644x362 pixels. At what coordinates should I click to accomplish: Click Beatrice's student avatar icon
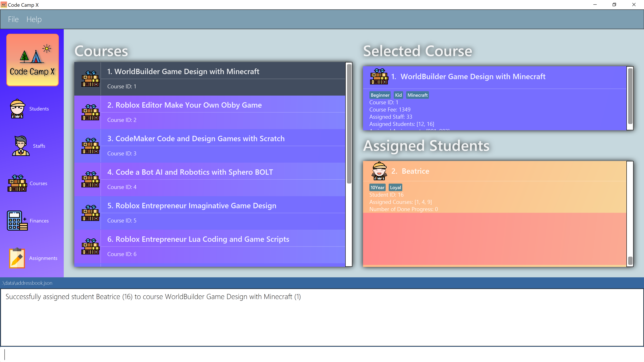pos(379,171)
